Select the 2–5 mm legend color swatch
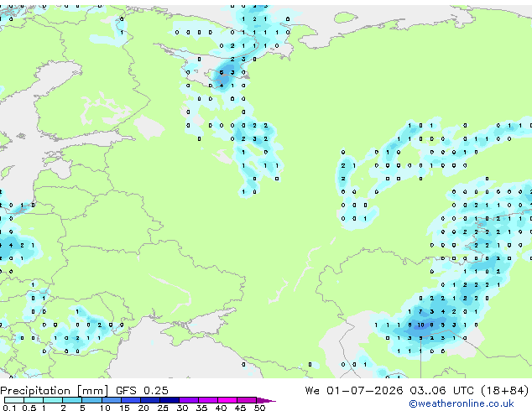Image resolution: width=532 pixels, height=411 pixels. (72, 400)
